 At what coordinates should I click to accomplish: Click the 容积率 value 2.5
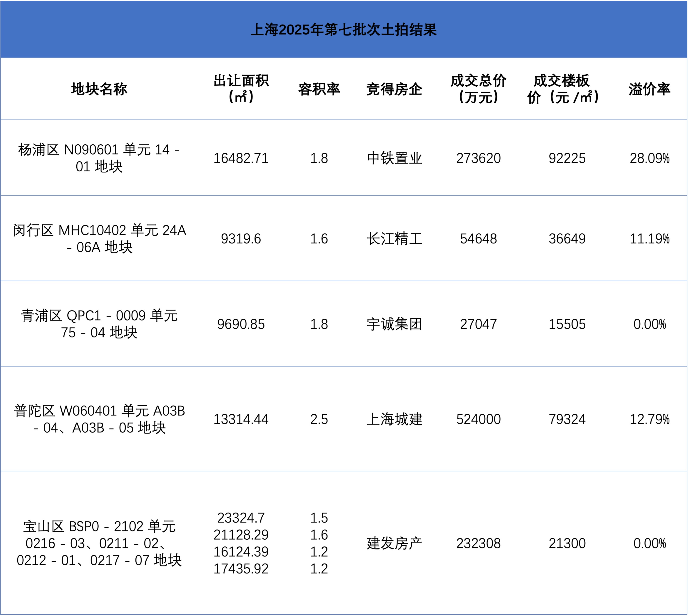click(x=319, y=419)
